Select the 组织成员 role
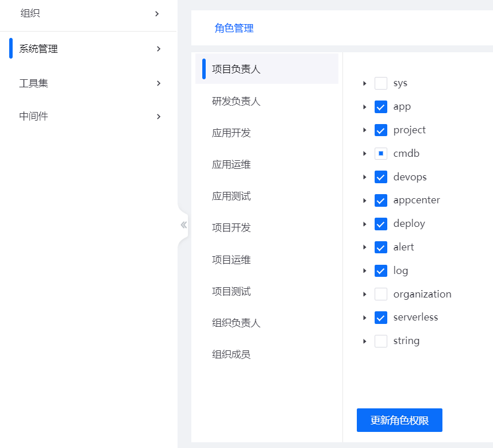The image size is (493, 448). point(231,354)
